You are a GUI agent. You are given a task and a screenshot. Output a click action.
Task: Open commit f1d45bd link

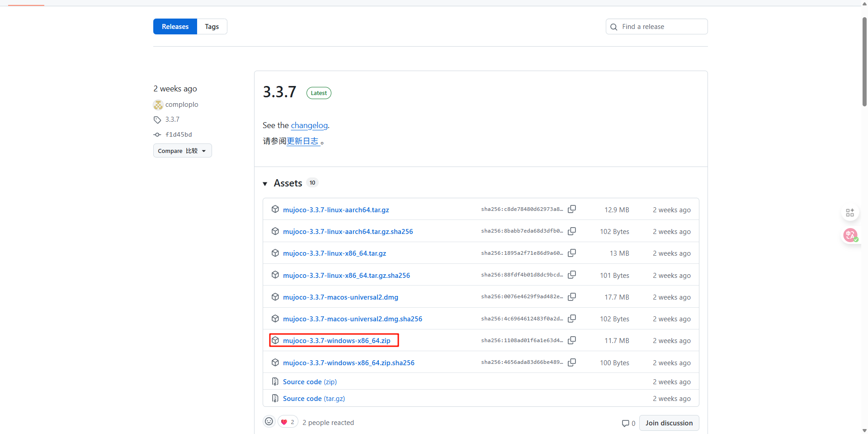click(x=179, y=135)
